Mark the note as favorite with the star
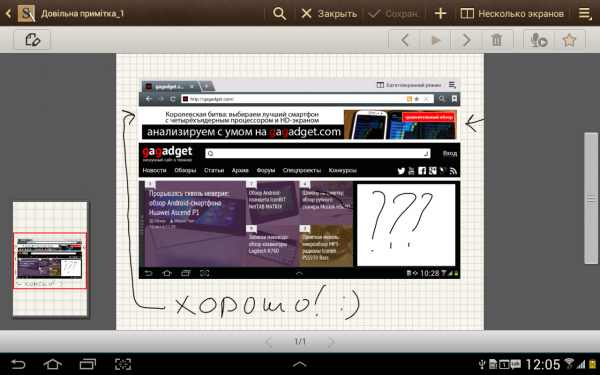This screenshot has height=375, width=600. tap(569, 40)
